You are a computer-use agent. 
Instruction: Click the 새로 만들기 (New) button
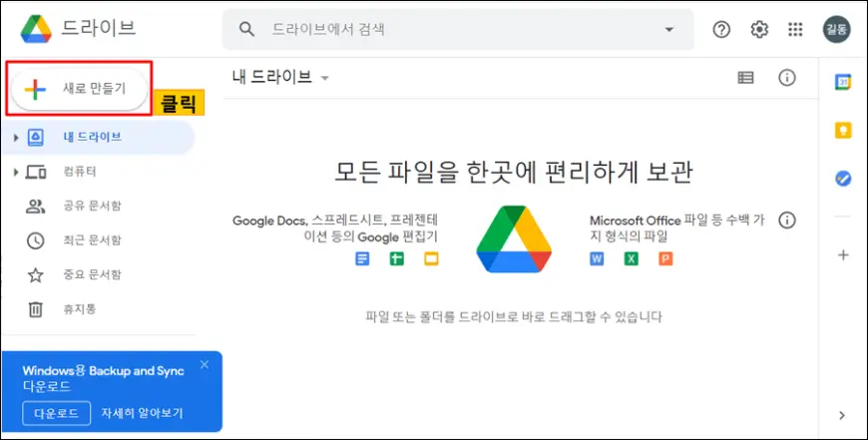tap(78, 89)
